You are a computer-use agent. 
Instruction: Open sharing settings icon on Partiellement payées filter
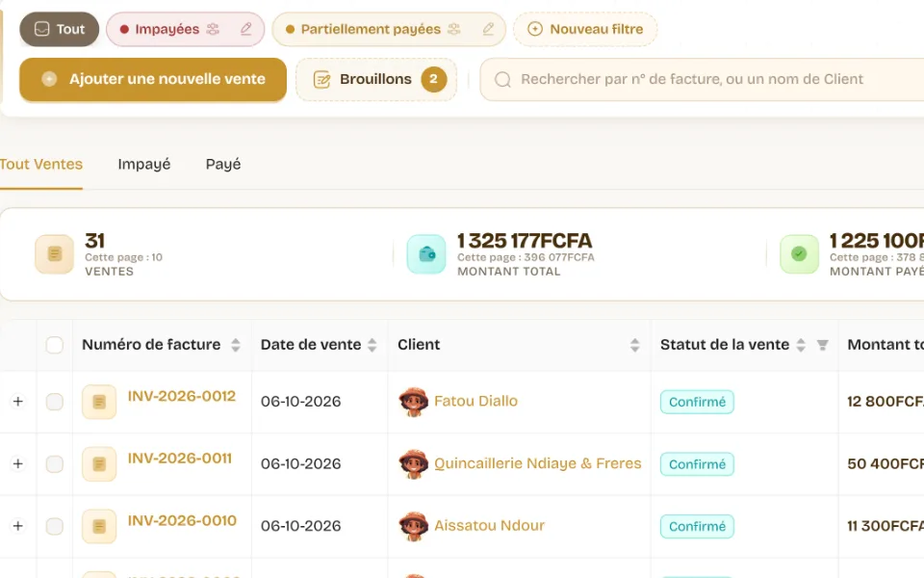pyautogui.click(x=453, y=29)
